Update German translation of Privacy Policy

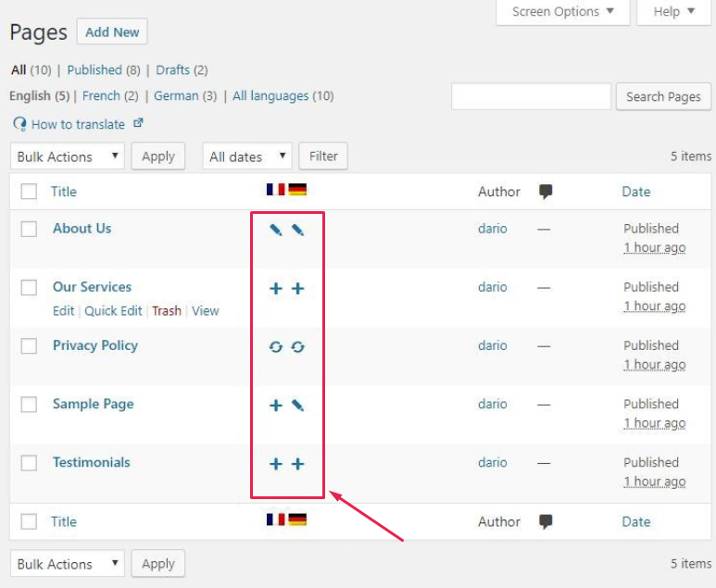click(x=297, y=346)
